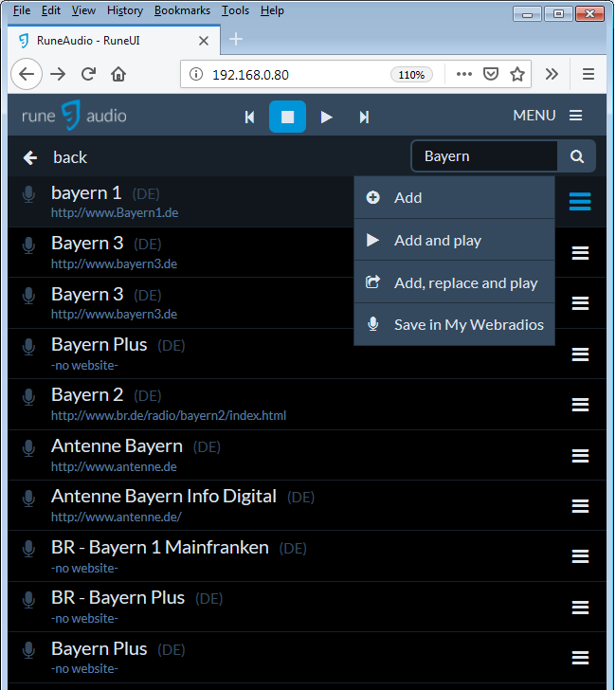Open actions for second Bayern 3 row

[580, 302]
